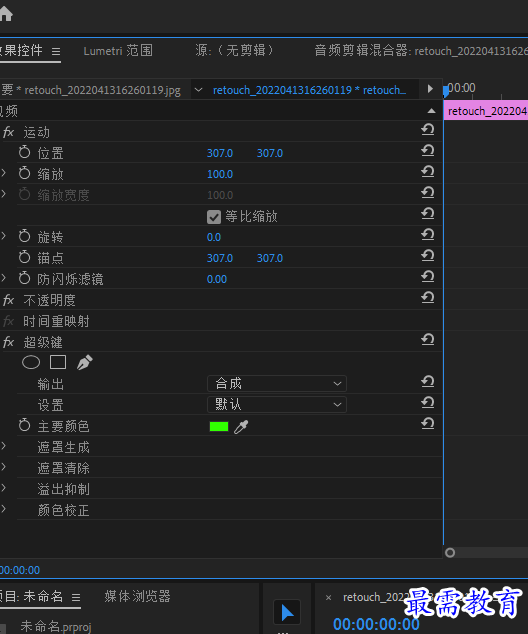Expand the 防闪烁滤镜 property
The image size is (528, 634).
point(3,278)
